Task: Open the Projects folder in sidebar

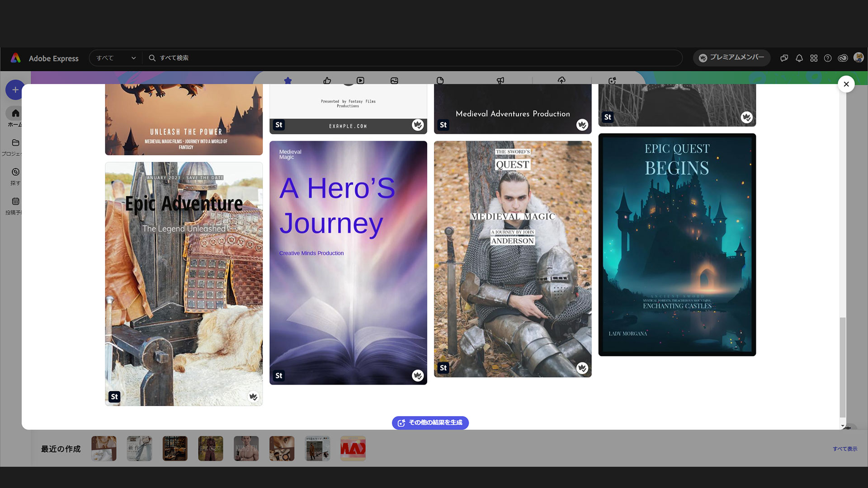Action: coord(15,143)
